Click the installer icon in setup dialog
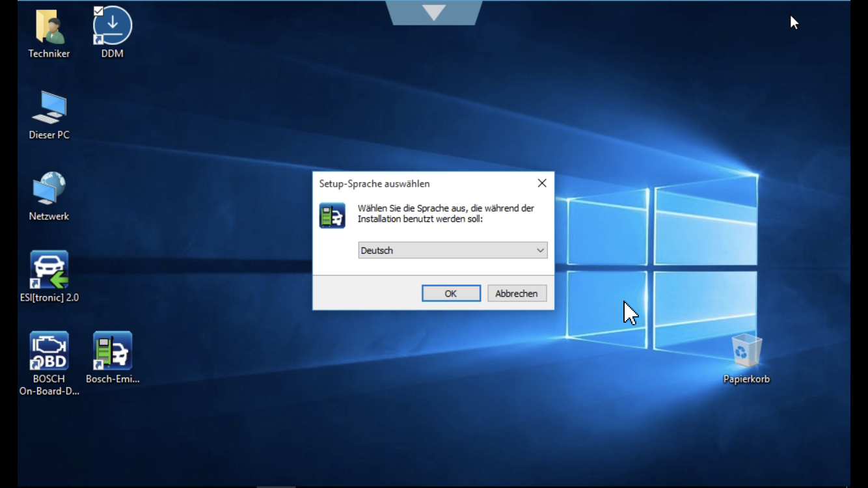 click(332, 215)
